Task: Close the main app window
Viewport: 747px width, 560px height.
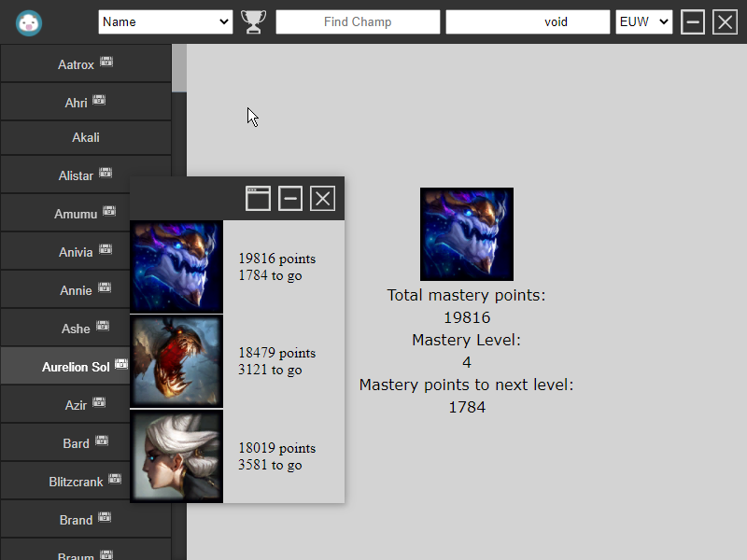Action: click(726, 21)
